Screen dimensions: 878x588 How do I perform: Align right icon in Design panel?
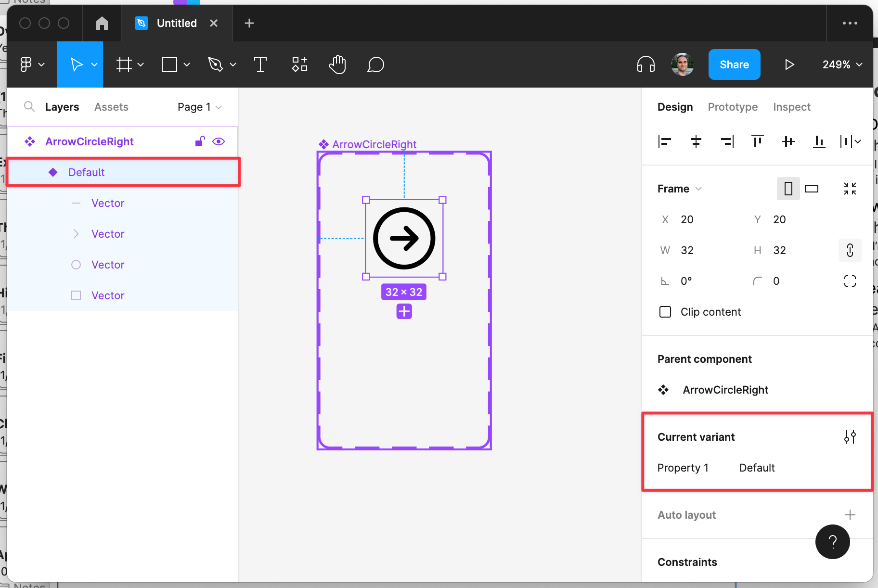(x=727, y=141)
